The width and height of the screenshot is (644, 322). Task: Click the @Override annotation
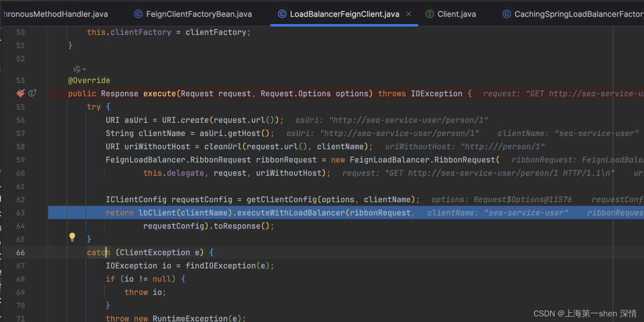(89, 80)
